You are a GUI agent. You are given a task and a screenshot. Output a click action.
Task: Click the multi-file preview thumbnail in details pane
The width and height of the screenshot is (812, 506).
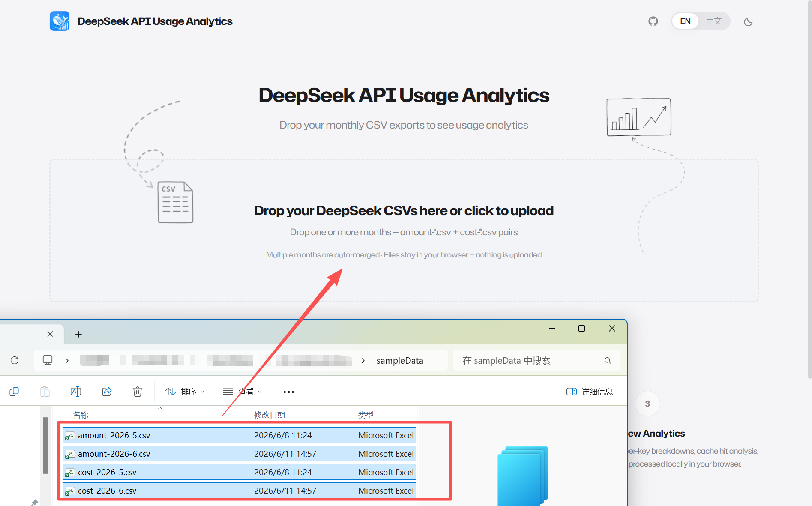tap(523, 476)
